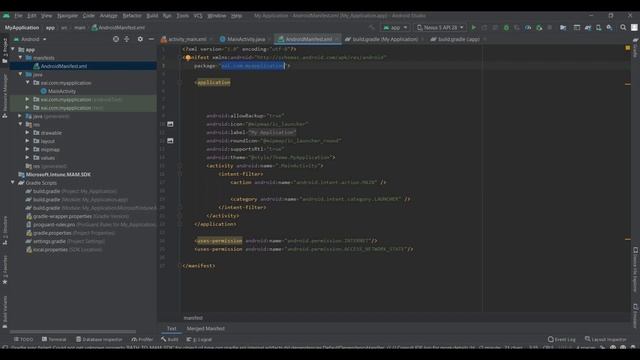The width and height of the screenshot is (640, 360).
Task: Click the Project panel horizontal scrollbar
Action: click(73, 331)
